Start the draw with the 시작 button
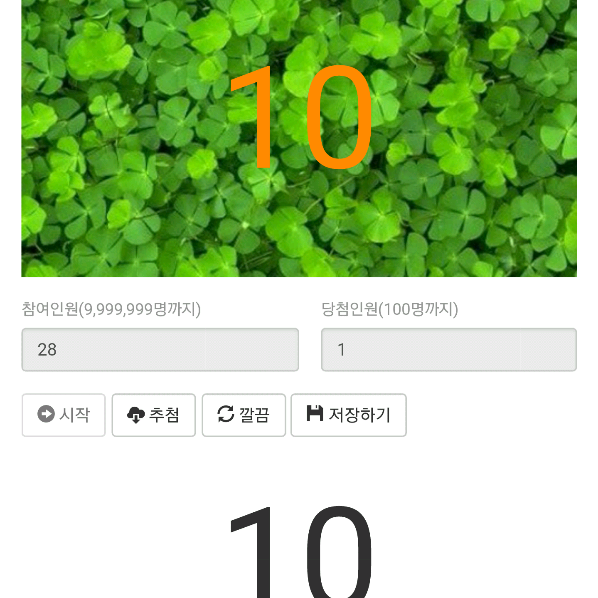Viewport: 598px width, 598px height. (x=64, y=415)
